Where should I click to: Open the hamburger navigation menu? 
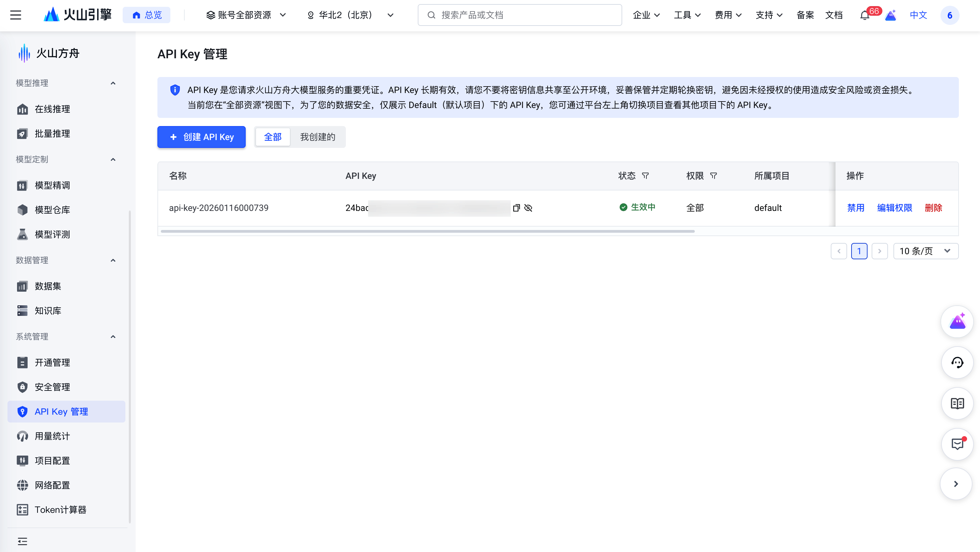click(x=16, y=15)
